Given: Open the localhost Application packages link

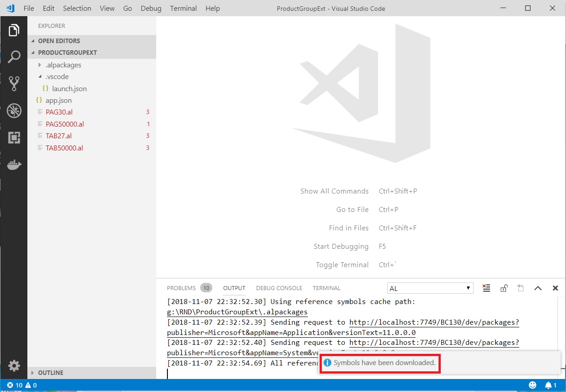Looking at the screenshot, I should [x=434, y=322].
